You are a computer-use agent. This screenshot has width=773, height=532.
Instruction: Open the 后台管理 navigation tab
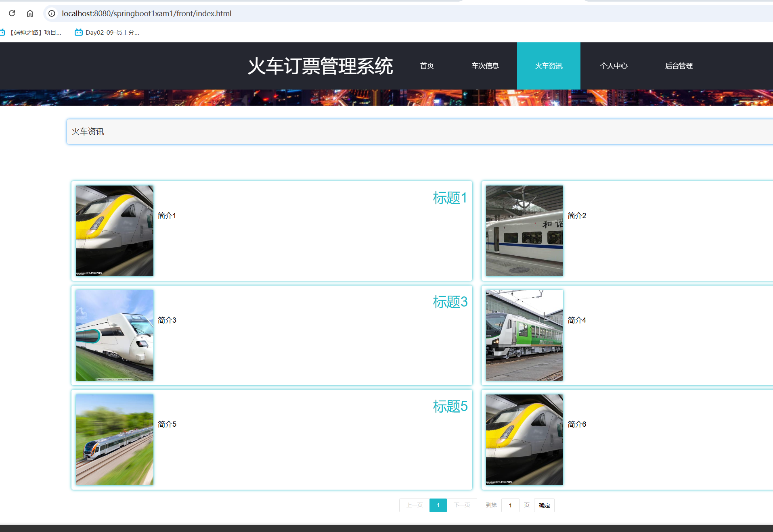click(679, 66)
